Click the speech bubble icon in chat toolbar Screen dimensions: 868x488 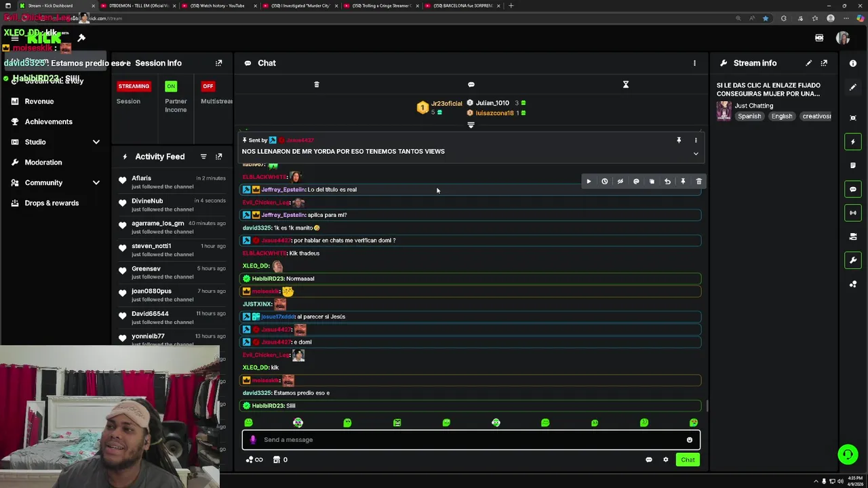[471, 85]
